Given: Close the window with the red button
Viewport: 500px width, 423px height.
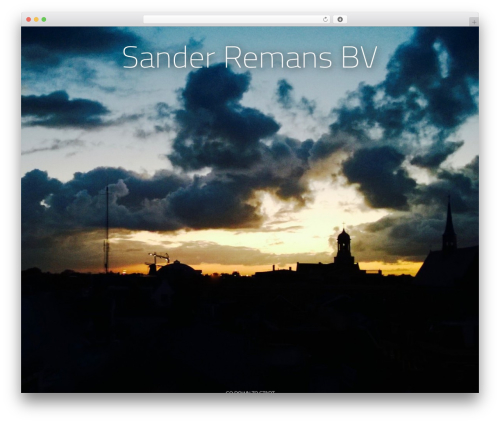Looking at the screenshot, I should 29,19.
